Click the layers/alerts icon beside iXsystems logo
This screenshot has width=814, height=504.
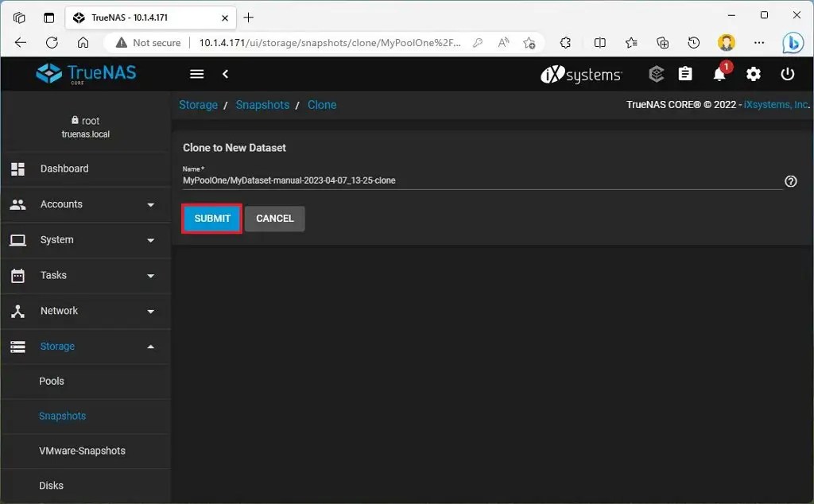pos(656,74)
